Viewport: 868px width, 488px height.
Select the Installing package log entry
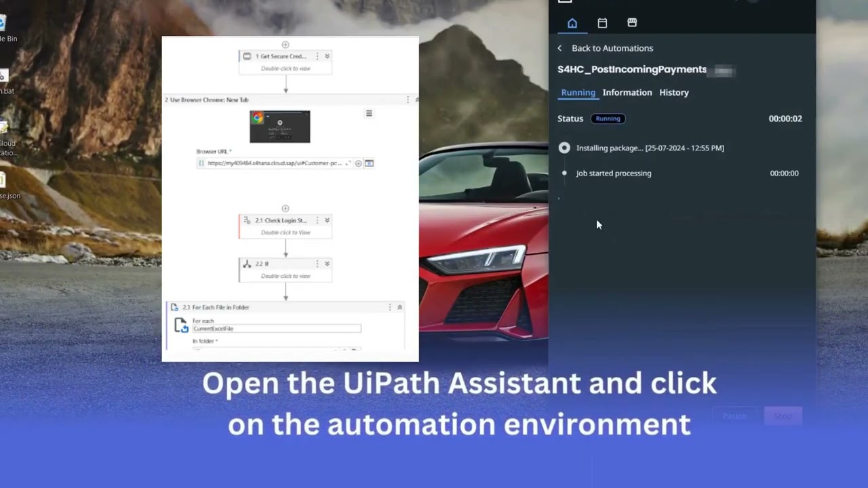650,148
